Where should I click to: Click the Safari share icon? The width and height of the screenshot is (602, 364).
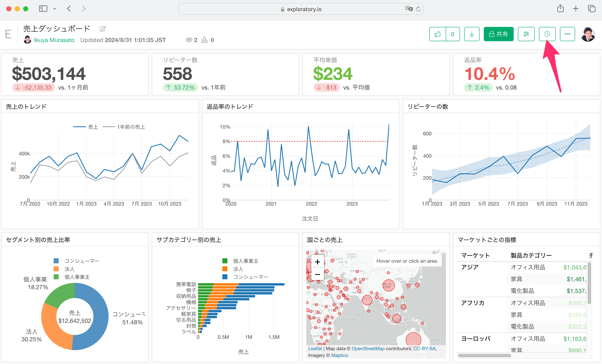[x=560, y=9]
